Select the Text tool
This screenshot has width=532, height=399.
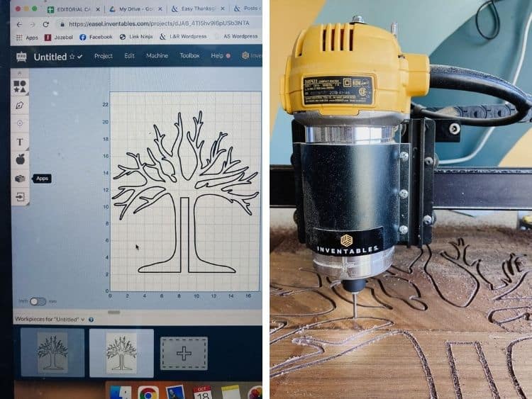click(20, 142)
